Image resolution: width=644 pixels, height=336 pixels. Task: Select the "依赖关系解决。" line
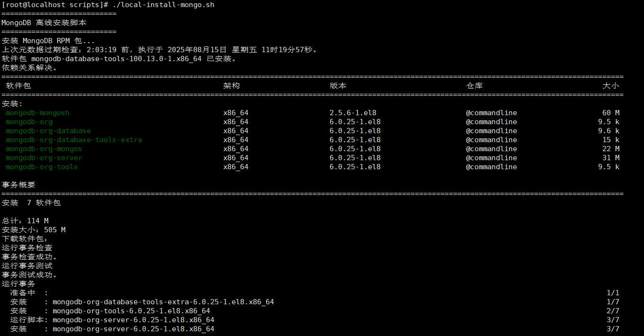[x=30, y=68]
